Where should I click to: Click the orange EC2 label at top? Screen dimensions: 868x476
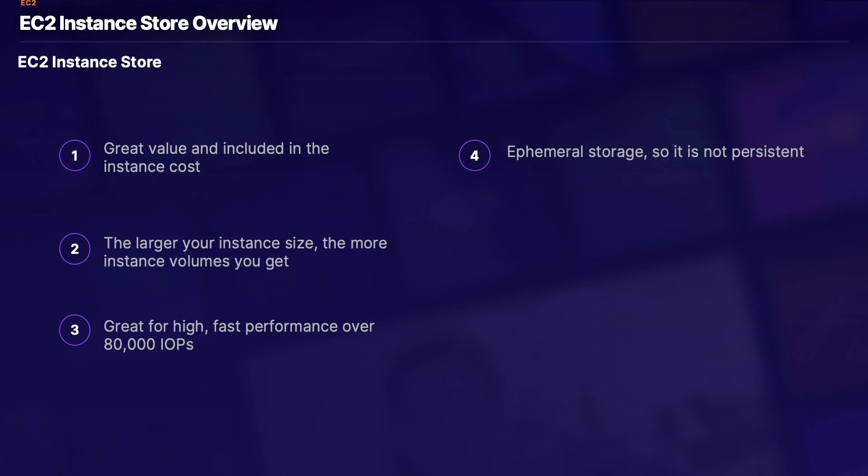(28, 3)
